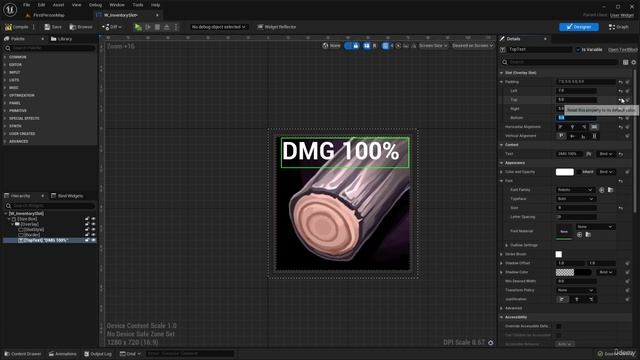Open the Asset menu
The height and width of the screenshot is (360, 640).
click(58, 5)
